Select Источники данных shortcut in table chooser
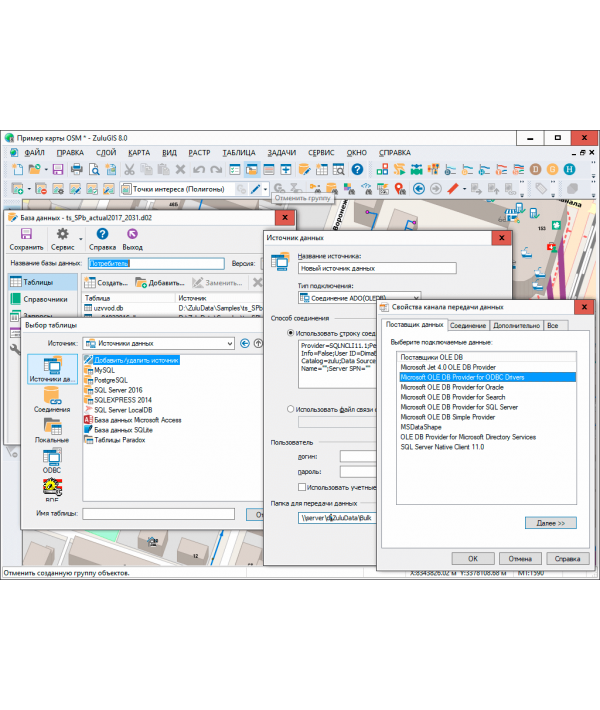Image resolution: width=600 pixels, height=710 pixels. coord(52,369)
